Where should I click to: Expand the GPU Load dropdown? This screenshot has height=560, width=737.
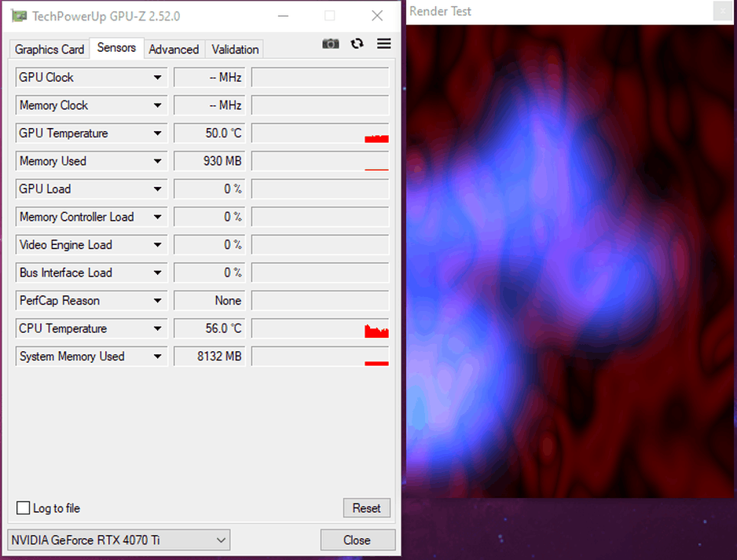[x=157, y=188]
